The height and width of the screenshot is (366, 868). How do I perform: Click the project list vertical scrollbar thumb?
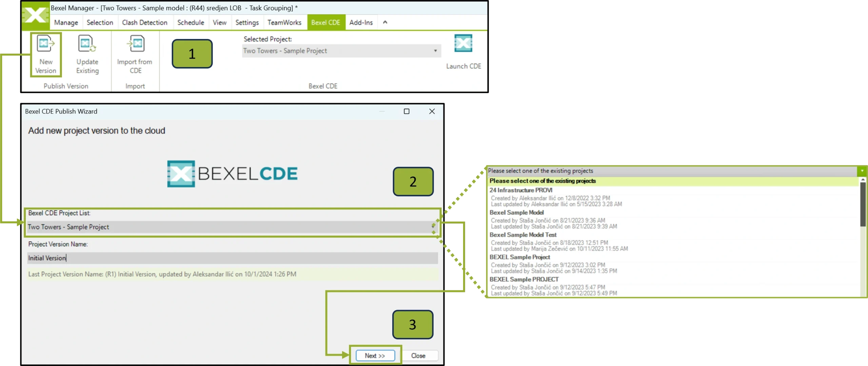point(863,204)
